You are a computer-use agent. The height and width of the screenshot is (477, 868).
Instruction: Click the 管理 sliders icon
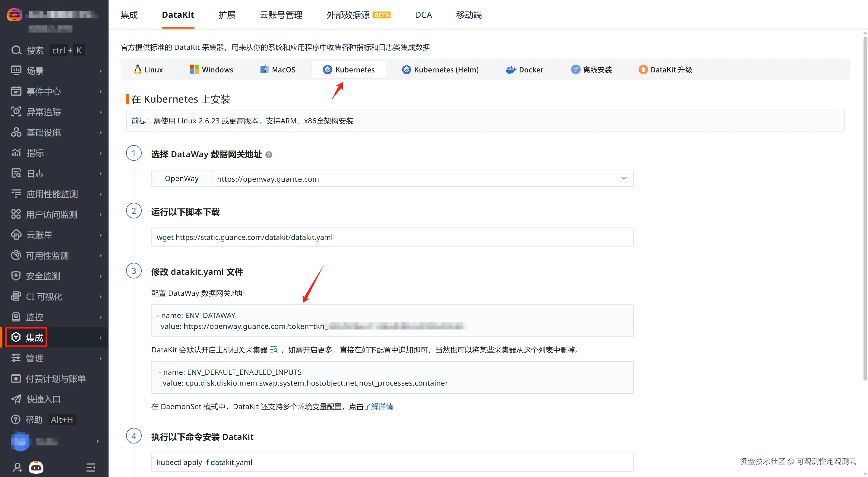pyautogui.click(x=16, y=358)
